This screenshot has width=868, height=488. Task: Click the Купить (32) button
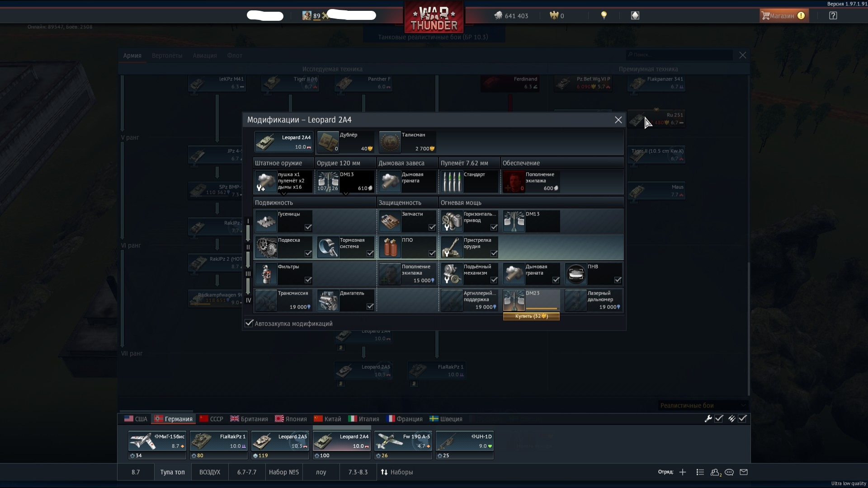(531, 316)
